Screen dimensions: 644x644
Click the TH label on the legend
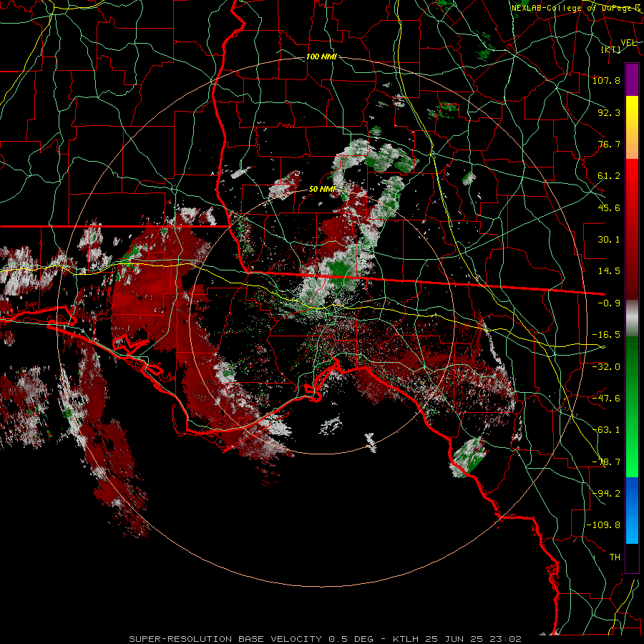coord(615,557)
